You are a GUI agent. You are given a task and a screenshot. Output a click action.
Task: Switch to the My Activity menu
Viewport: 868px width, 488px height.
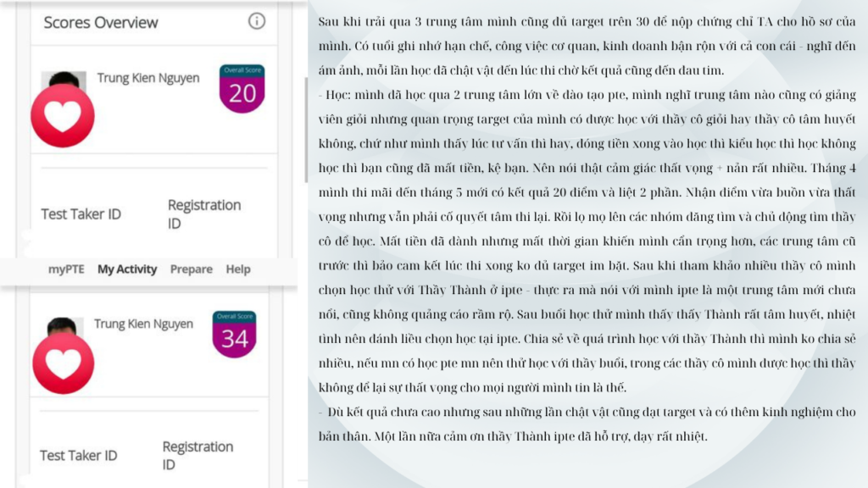127,269
